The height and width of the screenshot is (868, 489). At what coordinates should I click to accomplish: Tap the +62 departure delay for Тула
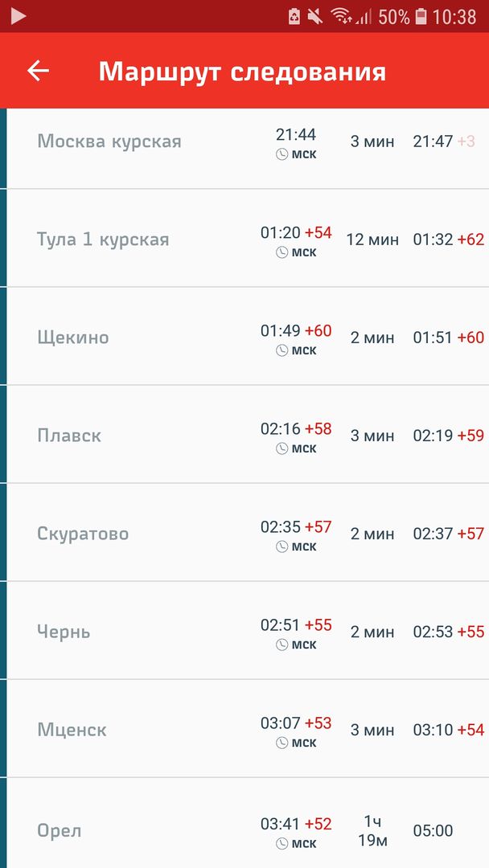pos(471,240)
